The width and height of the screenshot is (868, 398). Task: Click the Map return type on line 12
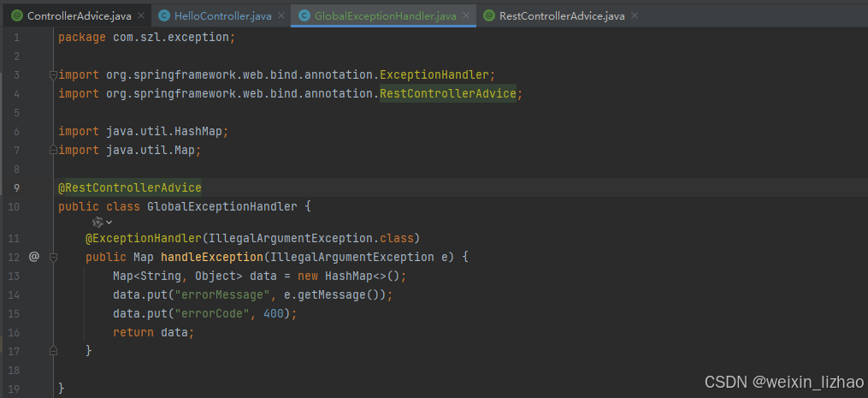click(144, 258)
